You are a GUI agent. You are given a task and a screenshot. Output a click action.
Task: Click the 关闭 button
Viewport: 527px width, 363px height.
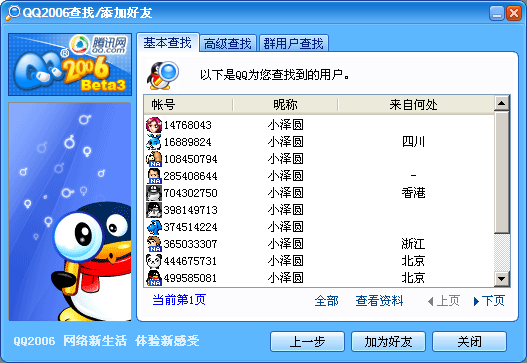469,342
